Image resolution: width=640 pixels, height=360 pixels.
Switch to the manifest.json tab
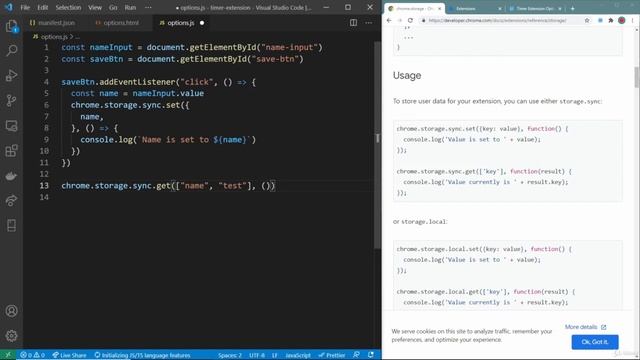click(52, 23)
